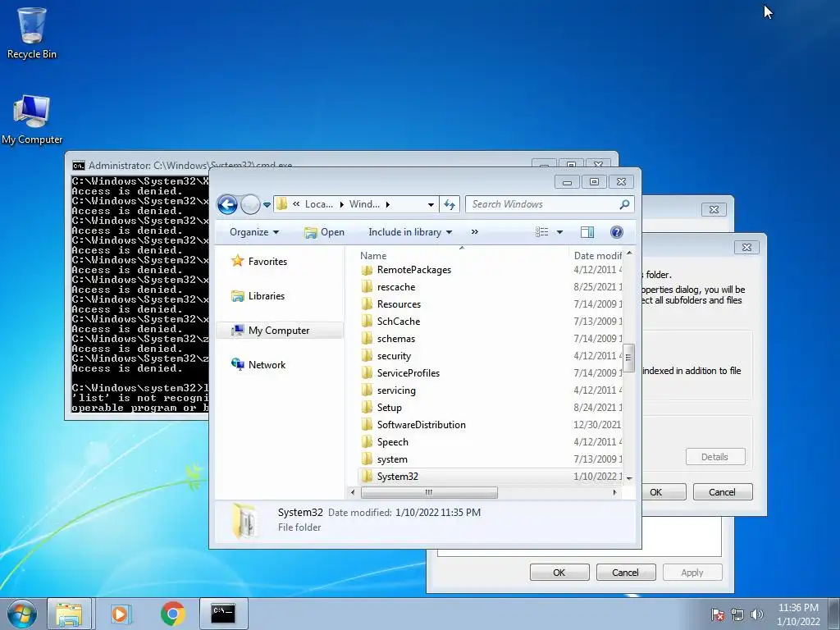Click the search magnifier icon
Image resolution: width=840 pixels, height=630 pixels.
(624, 204)
